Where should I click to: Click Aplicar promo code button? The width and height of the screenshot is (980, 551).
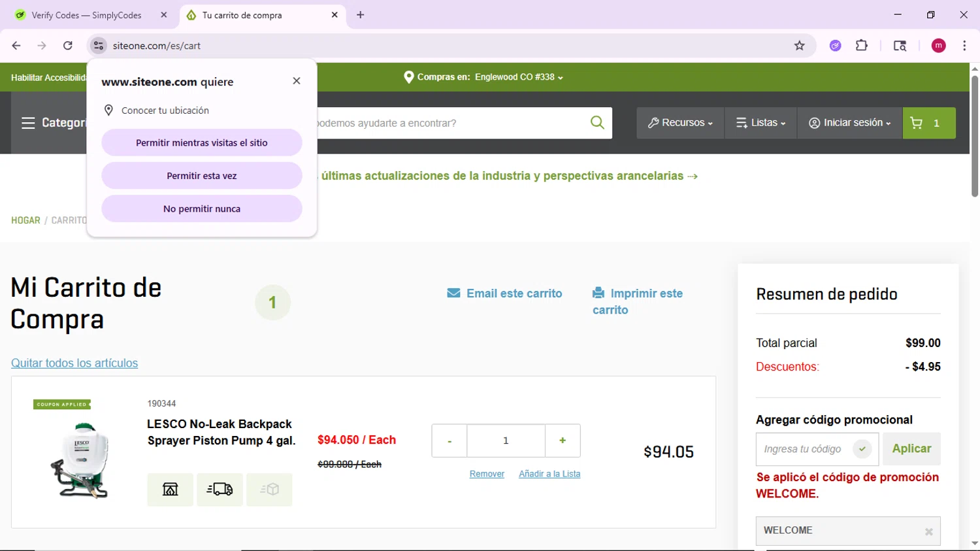click(x=911, y=448)
